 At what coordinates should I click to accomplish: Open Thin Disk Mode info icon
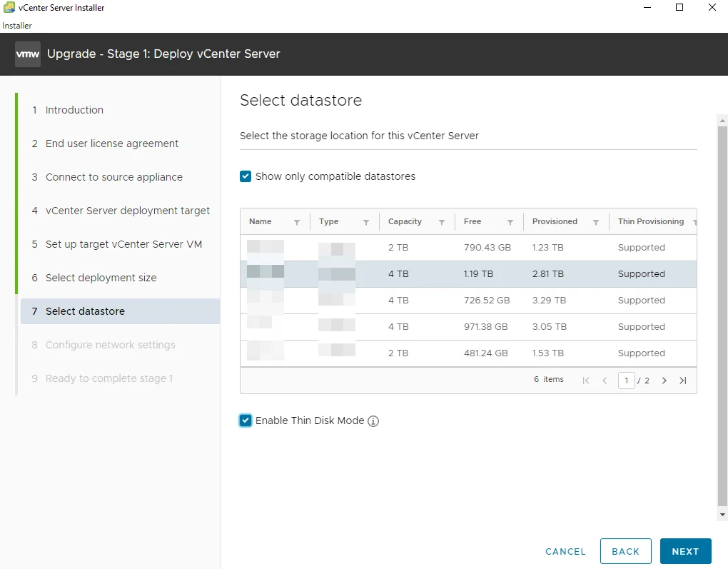pos(373,421)
